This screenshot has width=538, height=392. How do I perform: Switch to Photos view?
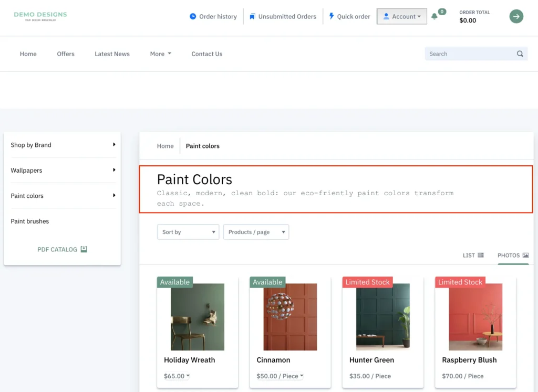(x=513, y=256)
